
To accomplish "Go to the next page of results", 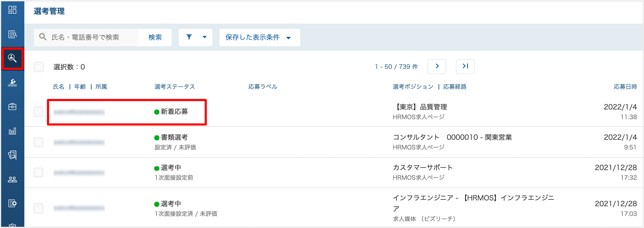I will (437, 66).
